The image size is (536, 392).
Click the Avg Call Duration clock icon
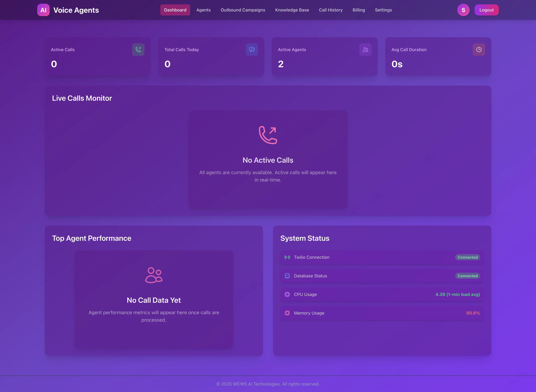(x=479, y=50)
